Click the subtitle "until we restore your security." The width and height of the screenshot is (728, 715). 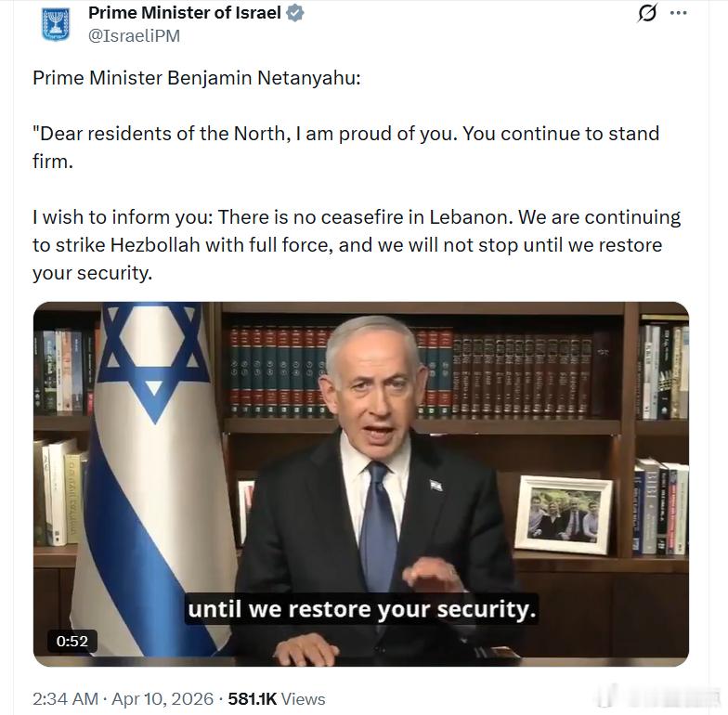point(362,609)
